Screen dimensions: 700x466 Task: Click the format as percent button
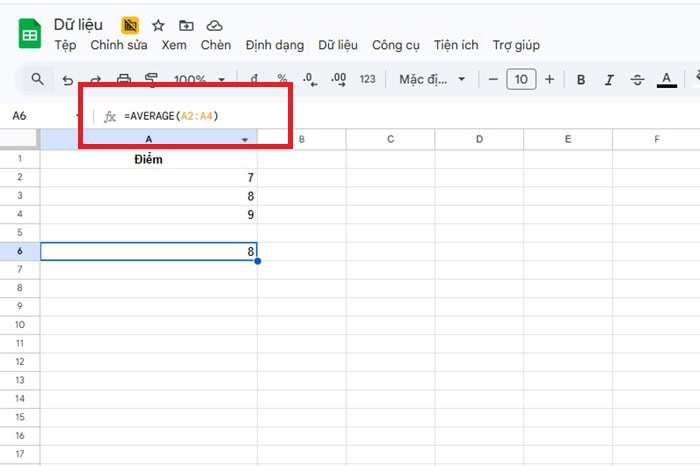[x=282, y=79]
